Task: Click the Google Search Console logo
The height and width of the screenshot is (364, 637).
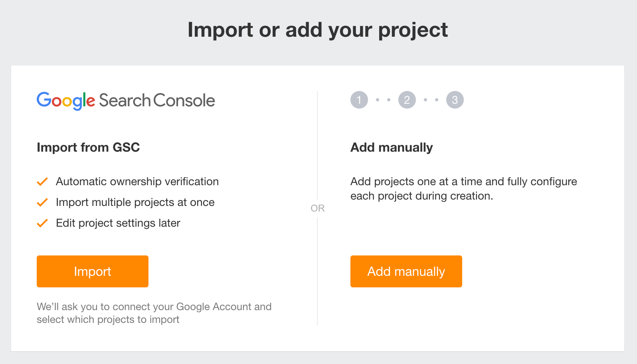Action: pos(125,101)
